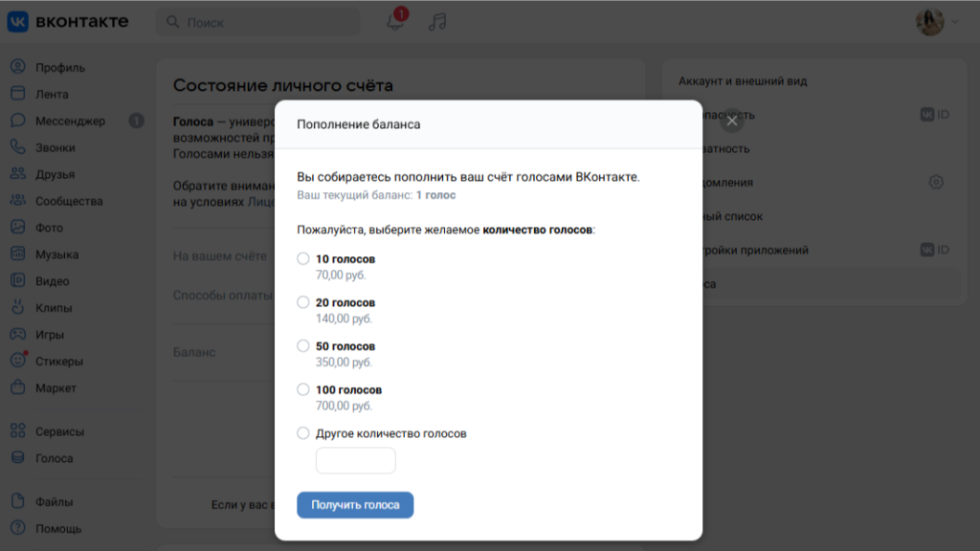This screenshot has height=551, width=980.
Task: Click the custom votes amount input field
Action: click(356, 460)
